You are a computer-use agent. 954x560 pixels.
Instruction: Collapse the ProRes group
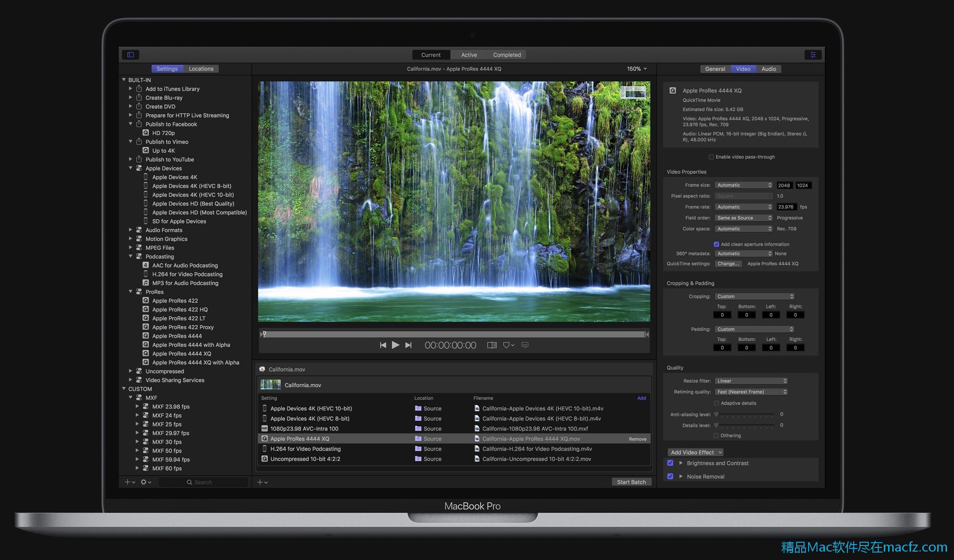pyautogui.click(x=130, y=292)
